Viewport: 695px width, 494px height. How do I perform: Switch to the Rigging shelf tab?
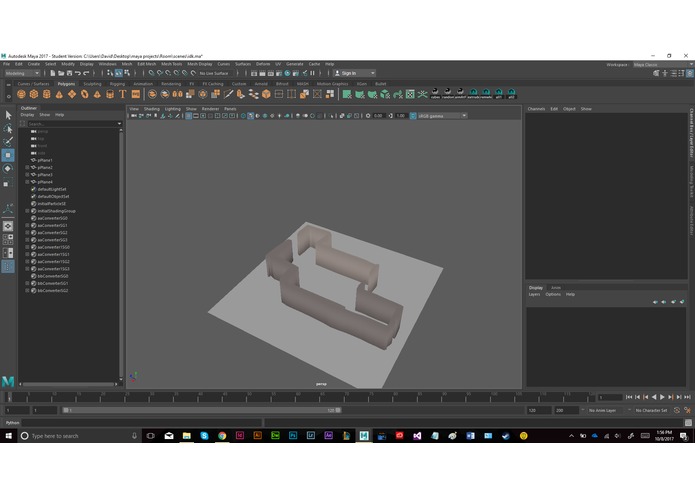pyautogui.click(x=117, y=84)
